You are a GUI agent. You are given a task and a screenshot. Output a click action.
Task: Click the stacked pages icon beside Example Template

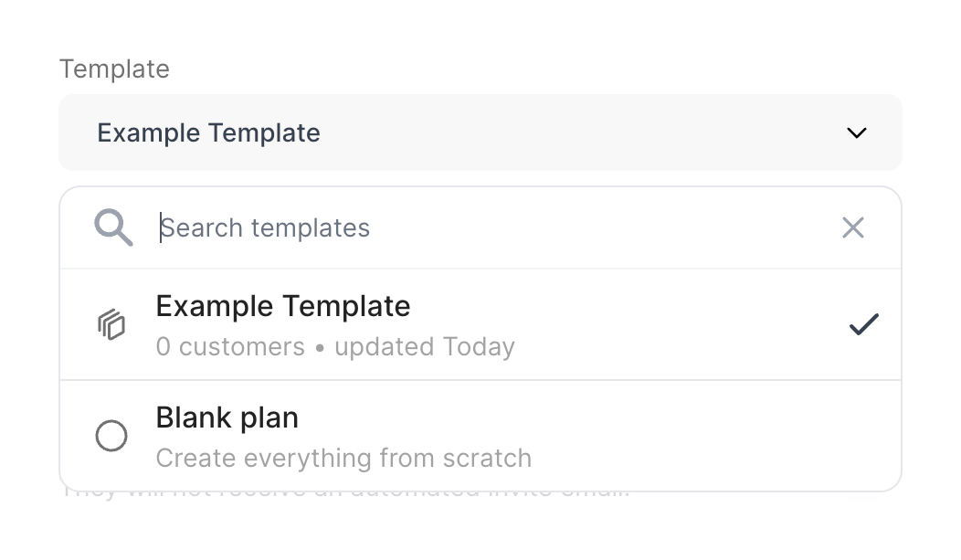tap(111, 324)
